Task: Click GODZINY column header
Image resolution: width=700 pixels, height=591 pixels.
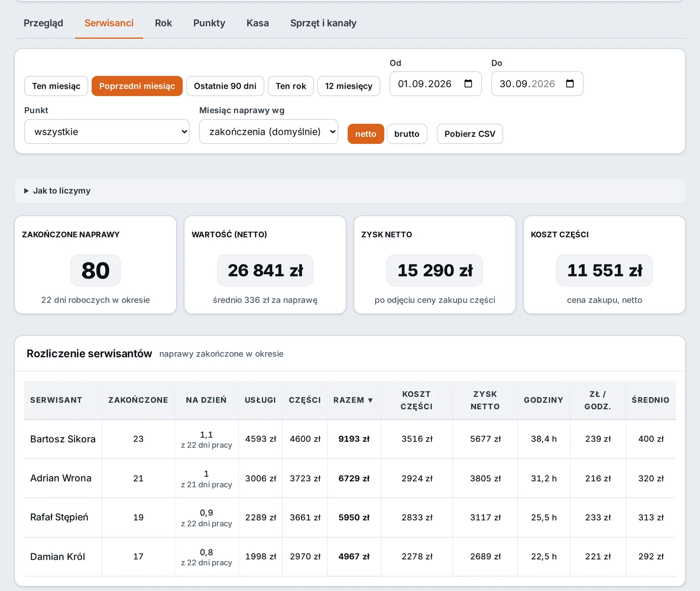Action: 543,400
